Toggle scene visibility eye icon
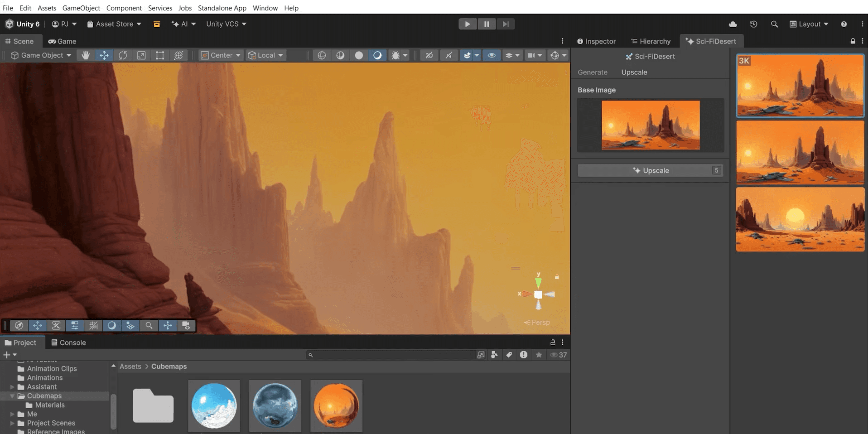This screenshot has height=434, width=868. (492, 55)
